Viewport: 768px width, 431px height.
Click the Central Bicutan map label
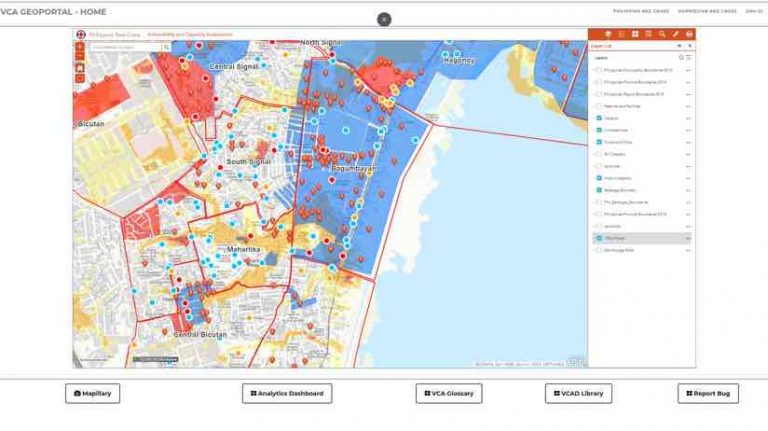[x=200, y=335]
